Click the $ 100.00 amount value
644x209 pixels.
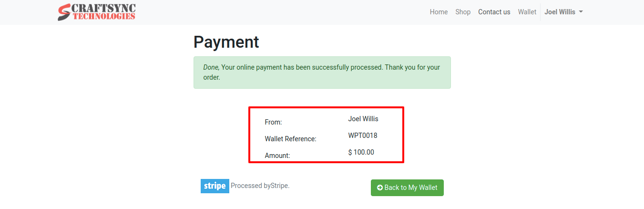click(361, 152)
